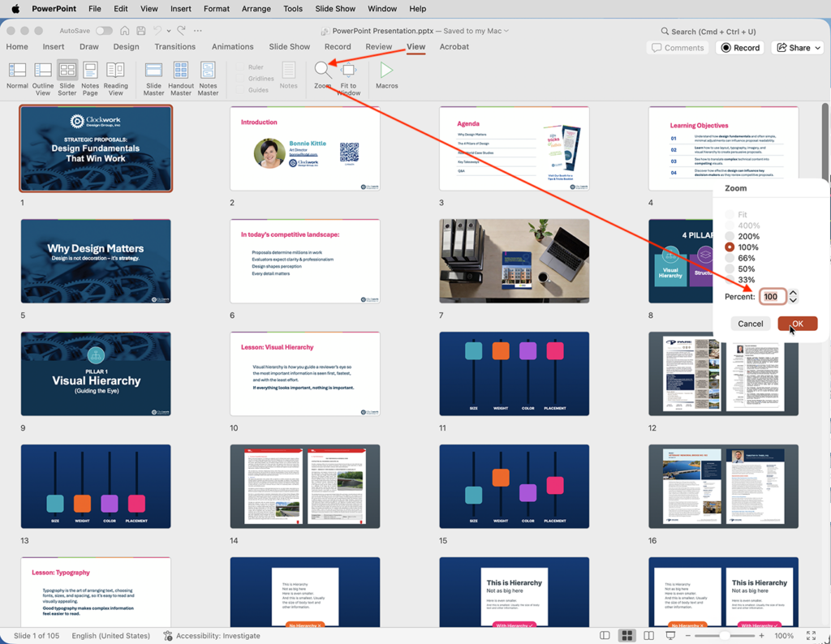831x644 pixels.
Task: Select the Slide Sorter icon in the status bar
Action: pyautogui.click(x=627, y=636)
